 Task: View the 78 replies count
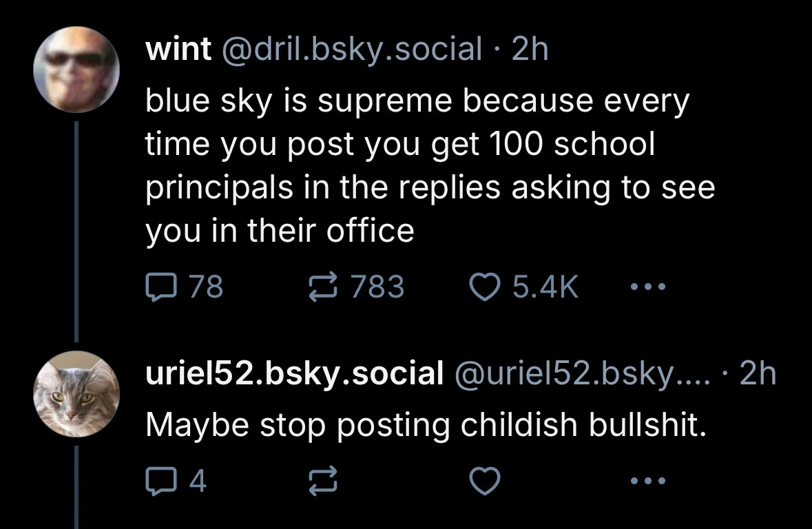click(x=206, y=287)
